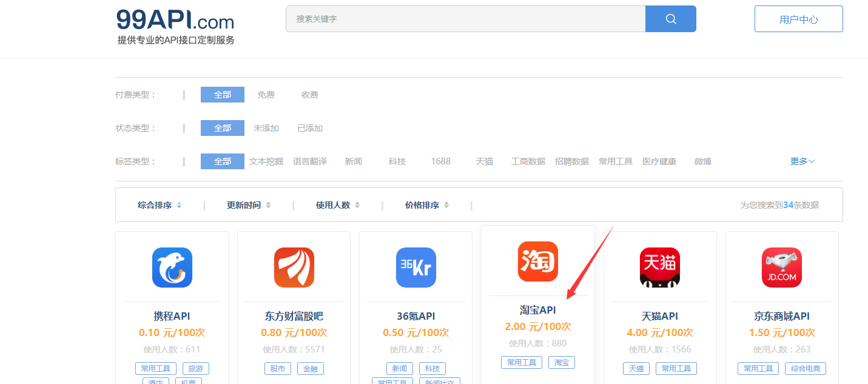Click 使用人数：1566 text
Viewport: 868px width, 384px height.
tap(660, 349)
